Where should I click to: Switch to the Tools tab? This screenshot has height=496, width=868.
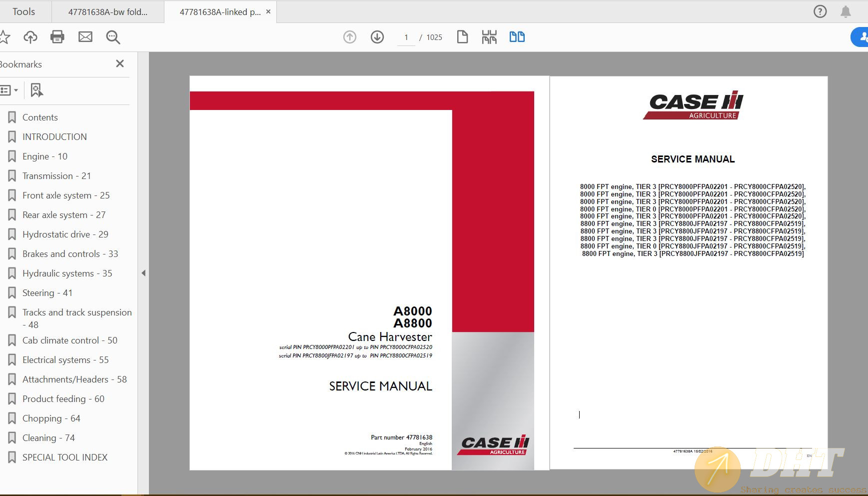coord(23,11)
